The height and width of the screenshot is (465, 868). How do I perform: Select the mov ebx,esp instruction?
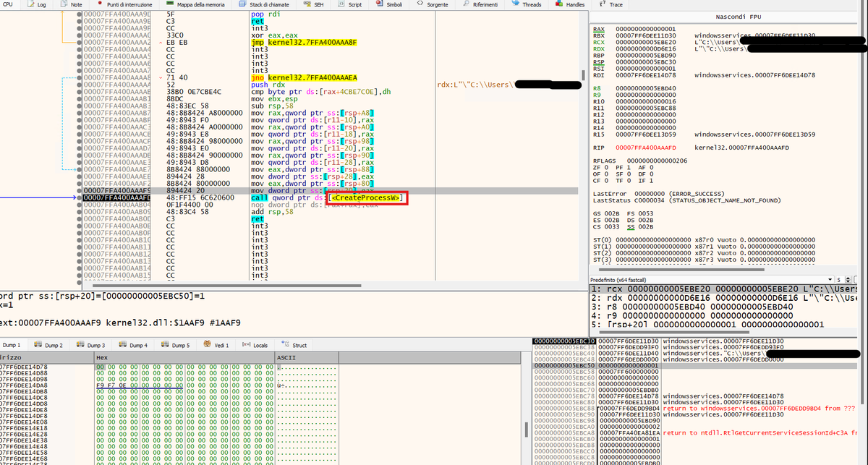point(273,99)
